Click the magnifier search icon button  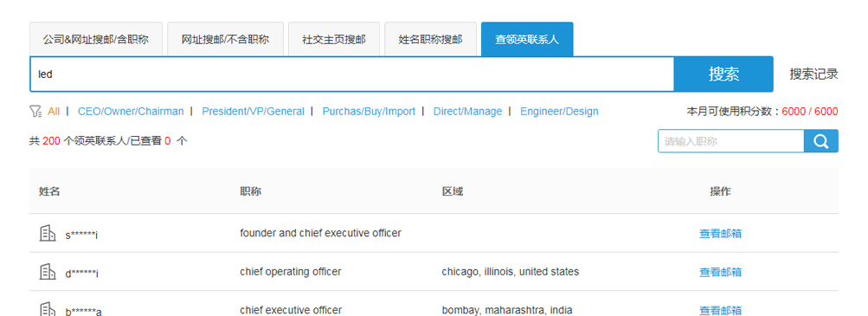click(x=821, y=141)
